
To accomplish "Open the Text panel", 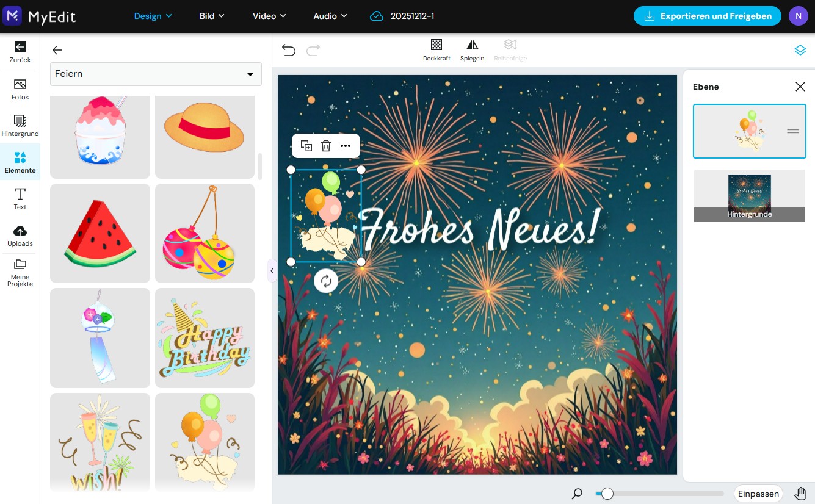I will (20, 199).
